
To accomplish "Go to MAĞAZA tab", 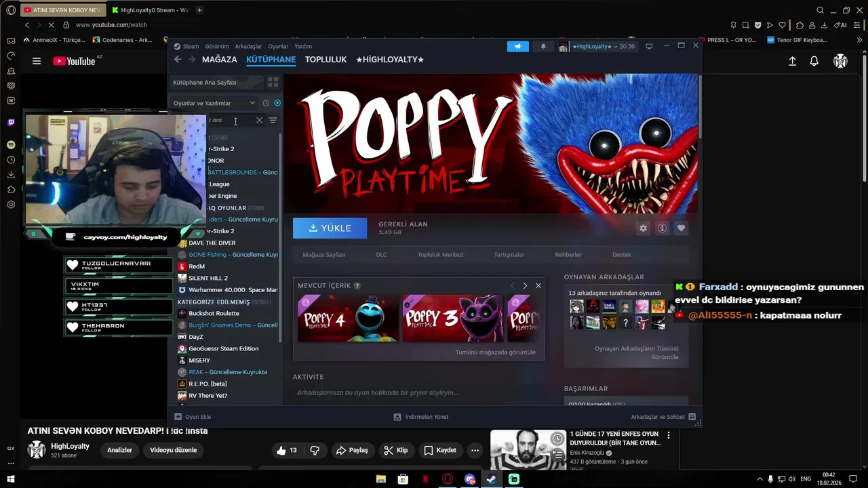I will [219, 60].
